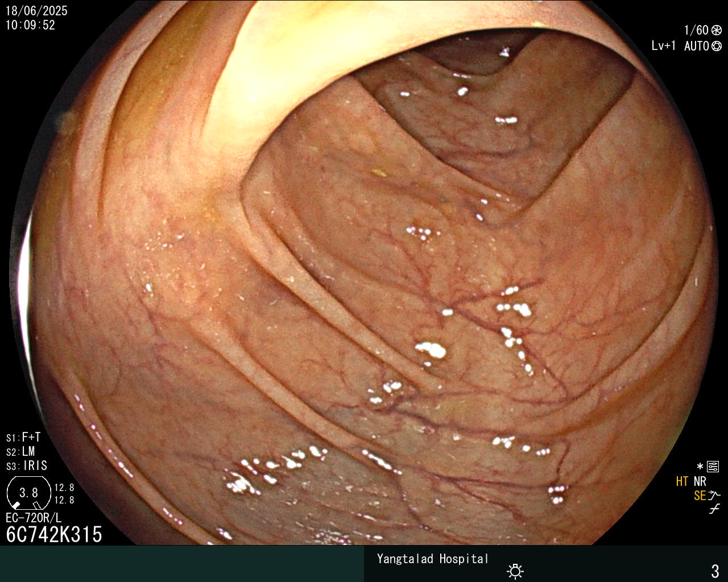Select the NR noise reduction indicator

pyautogui.click(x=700, y=482)
